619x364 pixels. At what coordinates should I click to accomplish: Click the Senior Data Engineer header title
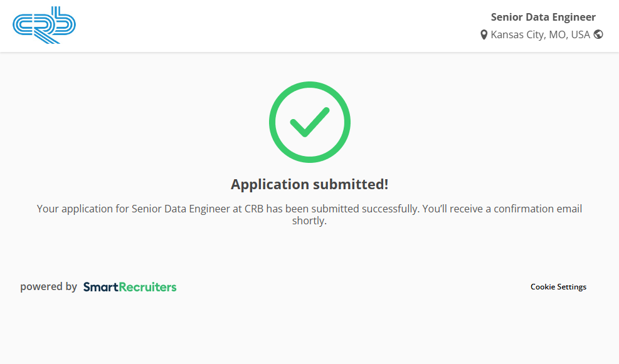click(x=543, y=17)
